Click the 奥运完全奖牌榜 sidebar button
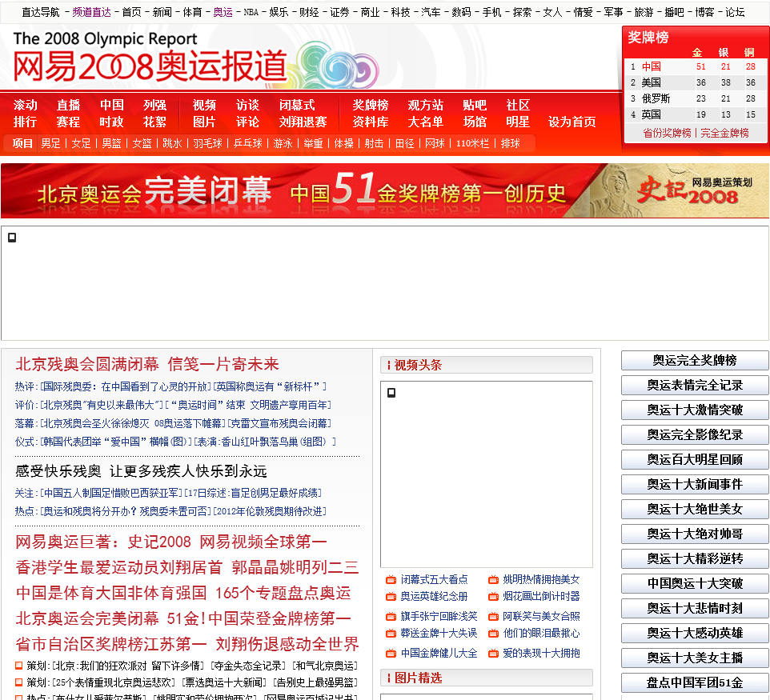This screenshot has height=700, width=770. [695, 360]
